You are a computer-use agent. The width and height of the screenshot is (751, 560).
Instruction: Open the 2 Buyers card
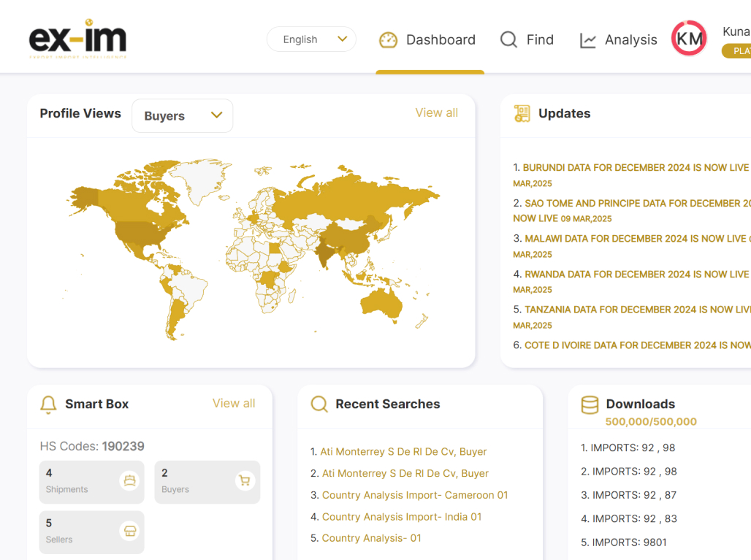pyautogui.click(x=207, y=482)
